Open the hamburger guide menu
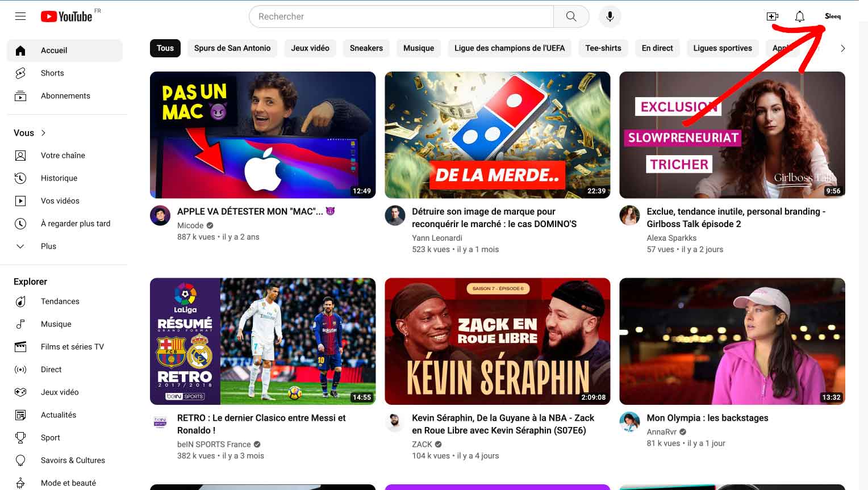 (20, 16)
